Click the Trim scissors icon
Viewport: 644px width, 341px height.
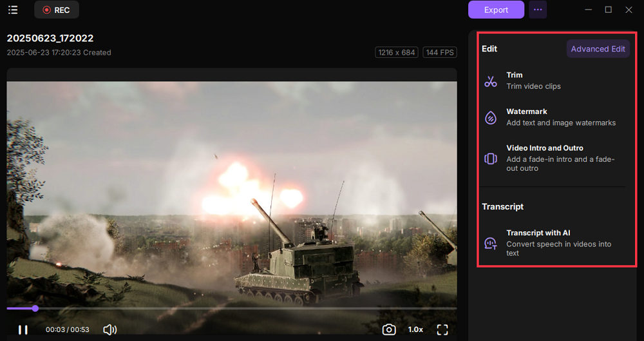pyautogui.click(x=490, y=81)
